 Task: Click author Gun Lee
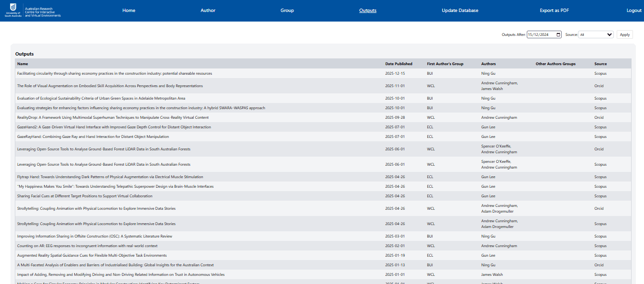(x=488, y=127)
